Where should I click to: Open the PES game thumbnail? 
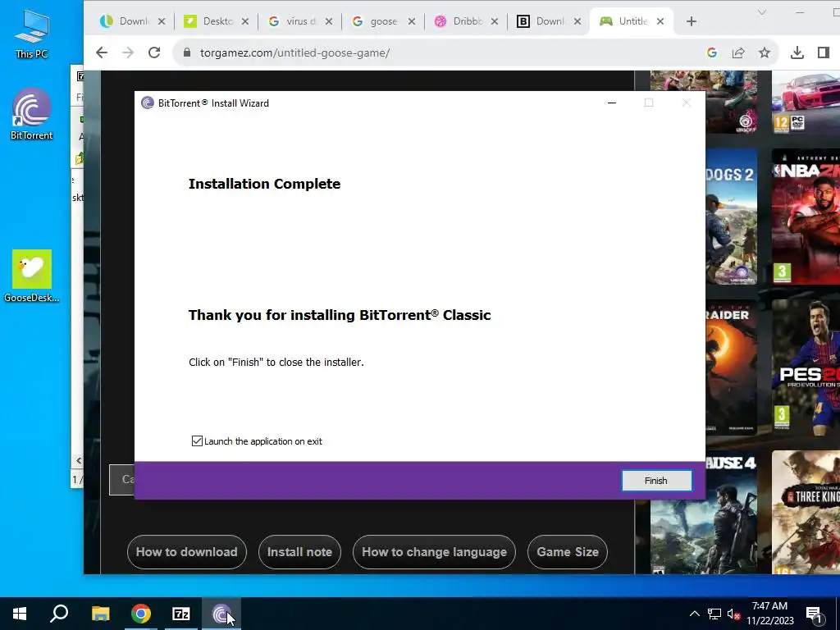[x=806, y=367]
